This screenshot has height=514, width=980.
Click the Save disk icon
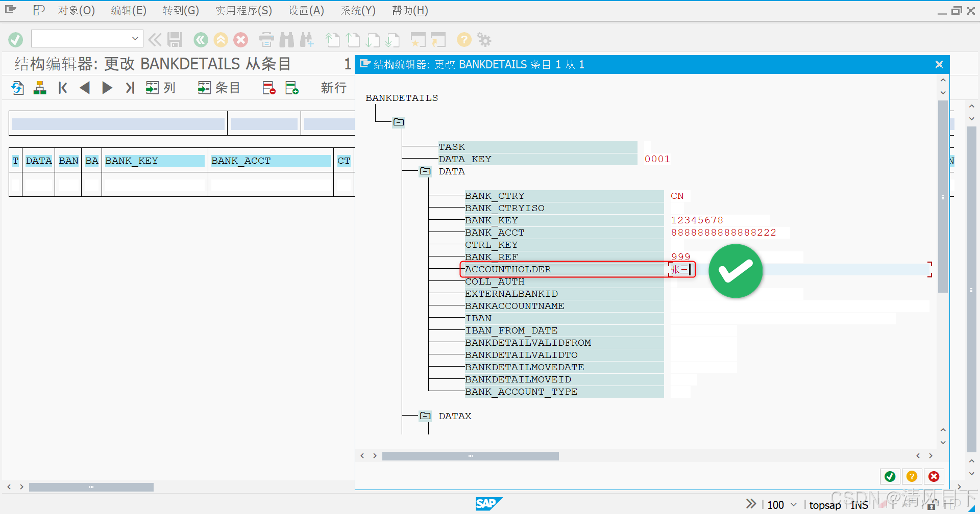coord(175,40)
